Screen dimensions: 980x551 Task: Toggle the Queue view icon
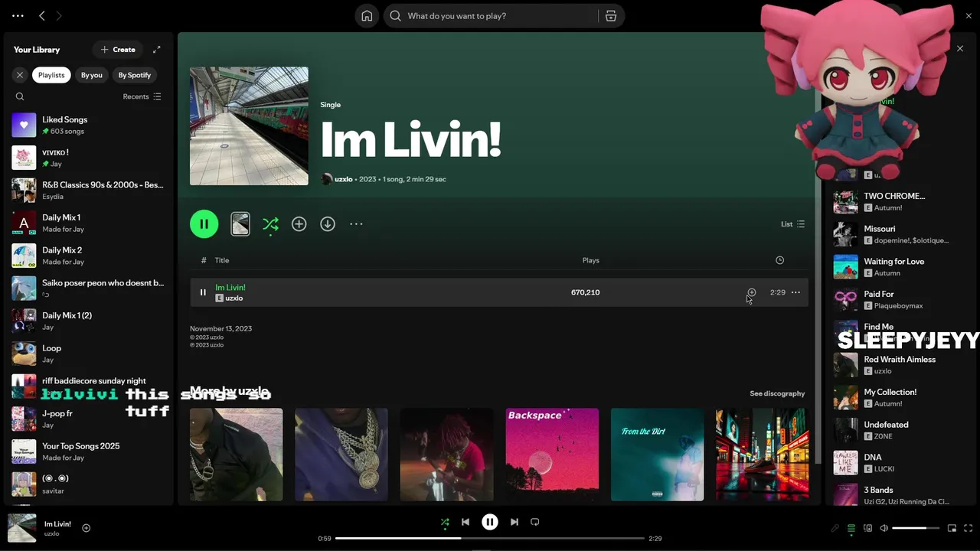(851, 528)
